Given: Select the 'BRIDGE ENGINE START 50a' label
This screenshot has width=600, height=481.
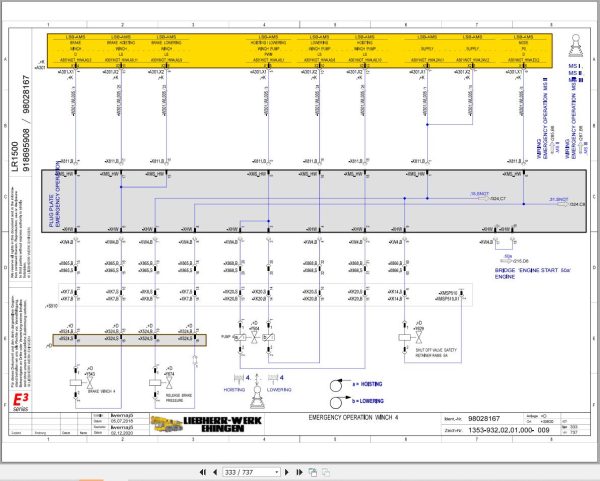Looking at the screenshot, I should pos(533,273).
